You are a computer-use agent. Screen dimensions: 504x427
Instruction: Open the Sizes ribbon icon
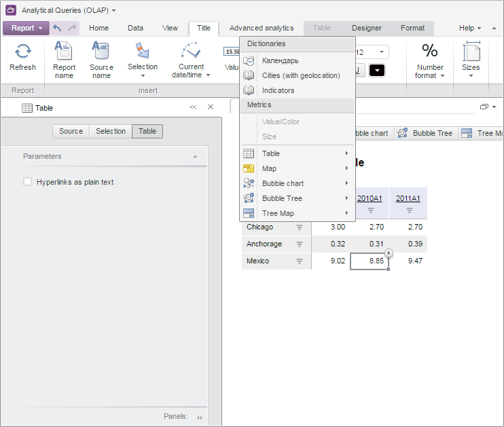click(471, 53)
